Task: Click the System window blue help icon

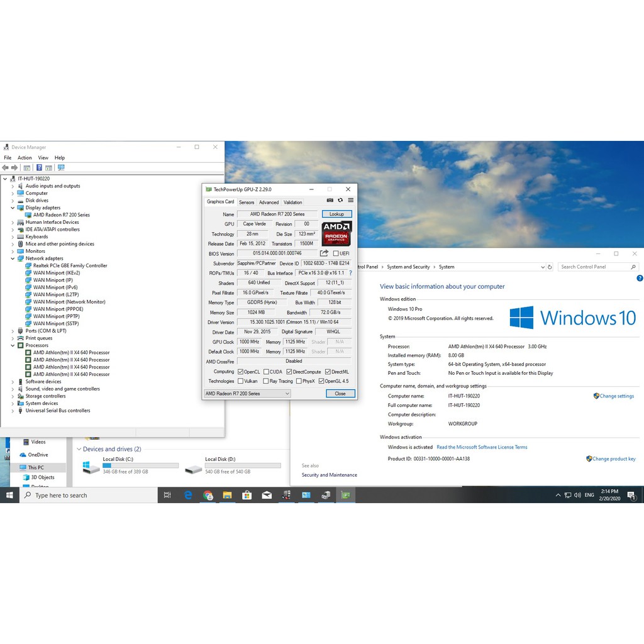Action: [640, 278]
